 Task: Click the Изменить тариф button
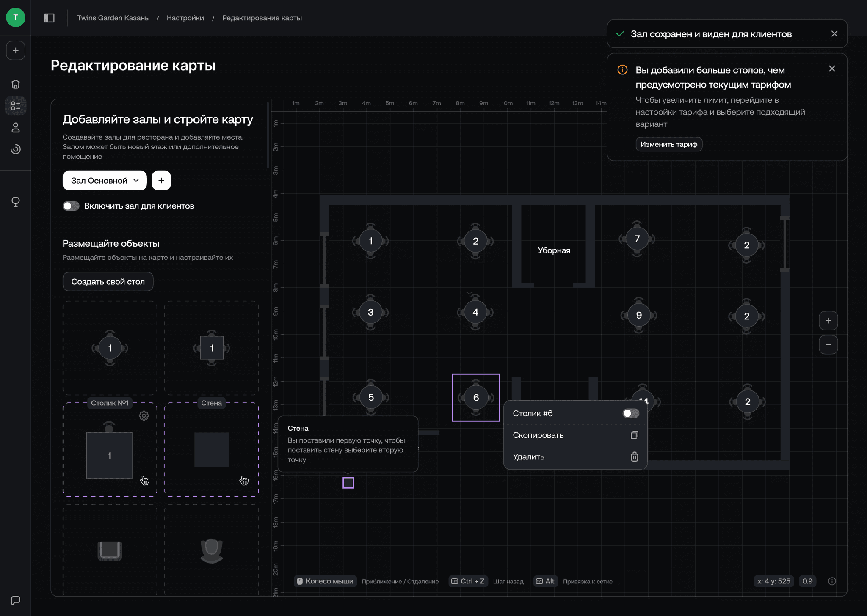668,144
